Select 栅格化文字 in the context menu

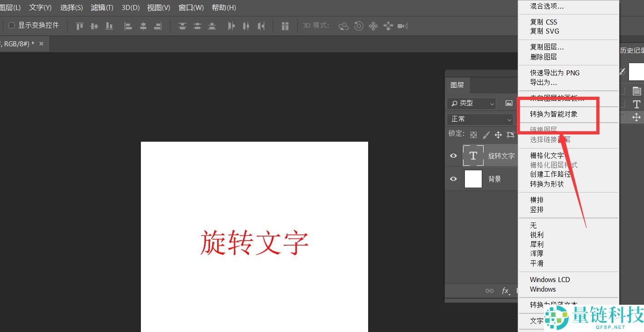[547, 155]
